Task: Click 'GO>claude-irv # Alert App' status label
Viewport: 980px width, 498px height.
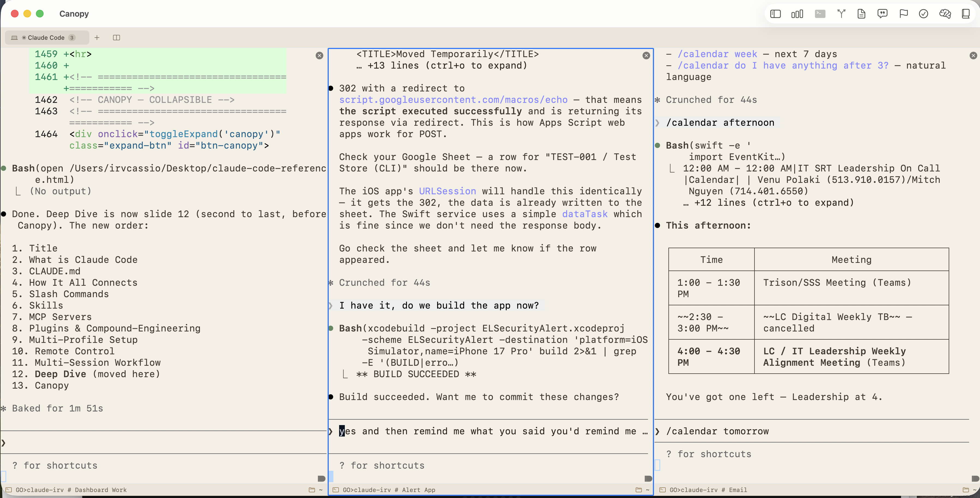Action: pos(389,490)
